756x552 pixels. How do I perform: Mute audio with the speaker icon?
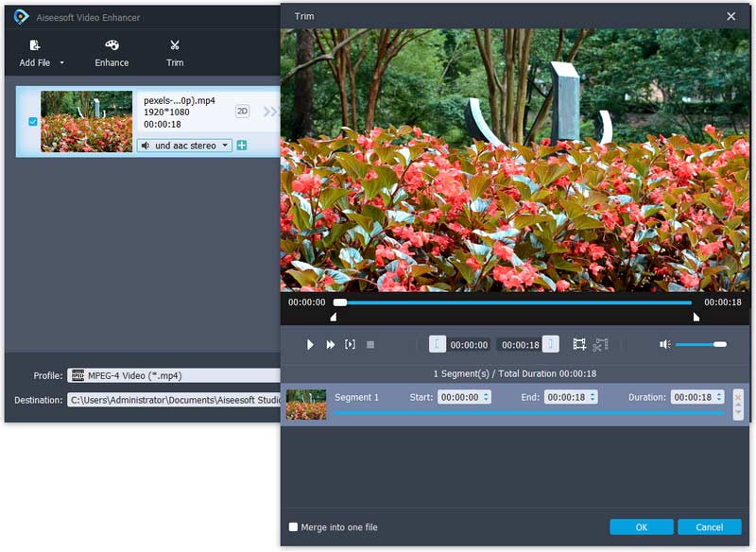pyautogui.click(x=665, y=345)
